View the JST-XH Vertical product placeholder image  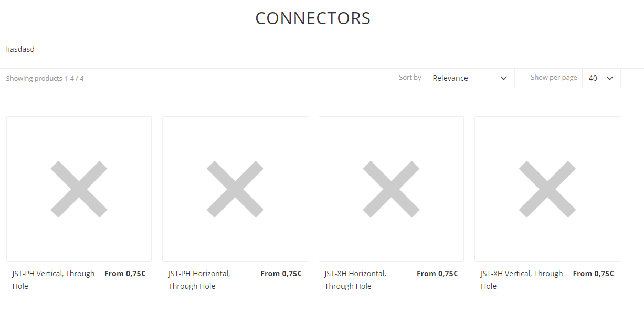point(547,189)
